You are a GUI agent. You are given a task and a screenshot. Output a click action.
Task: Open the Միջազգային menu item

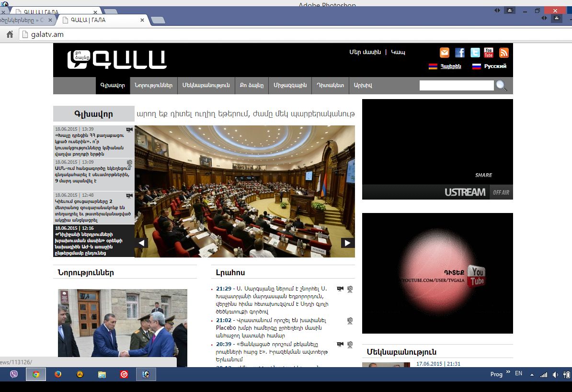click(x=290, y=86)
